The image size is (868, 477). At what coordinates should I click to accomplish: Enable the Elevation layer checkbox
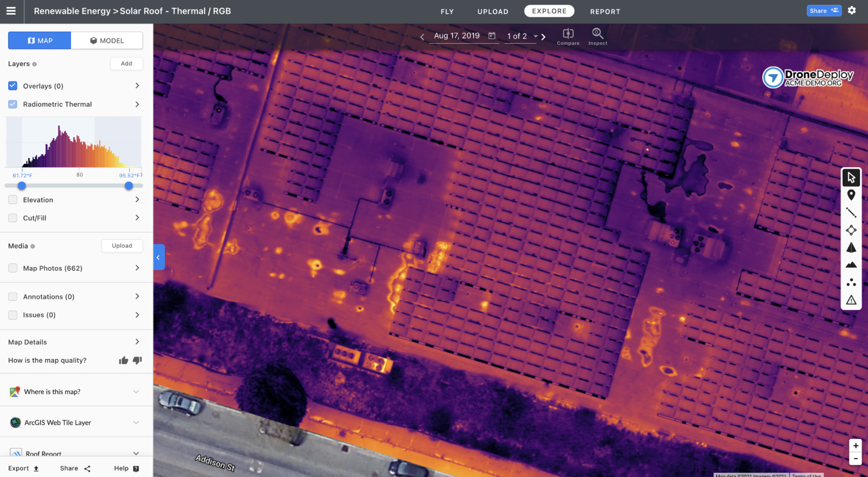click(x=13, y=200)
